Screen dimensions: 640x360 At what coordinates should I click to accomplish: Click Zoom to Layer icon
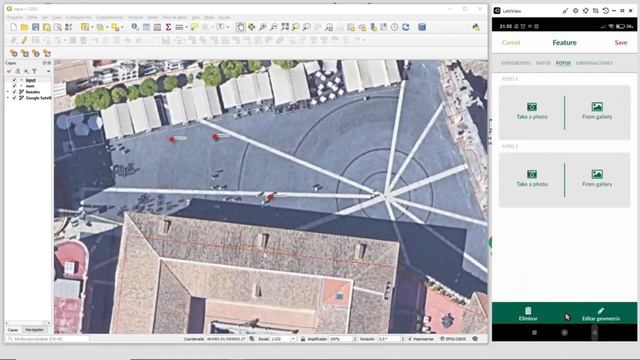point(307,27)
